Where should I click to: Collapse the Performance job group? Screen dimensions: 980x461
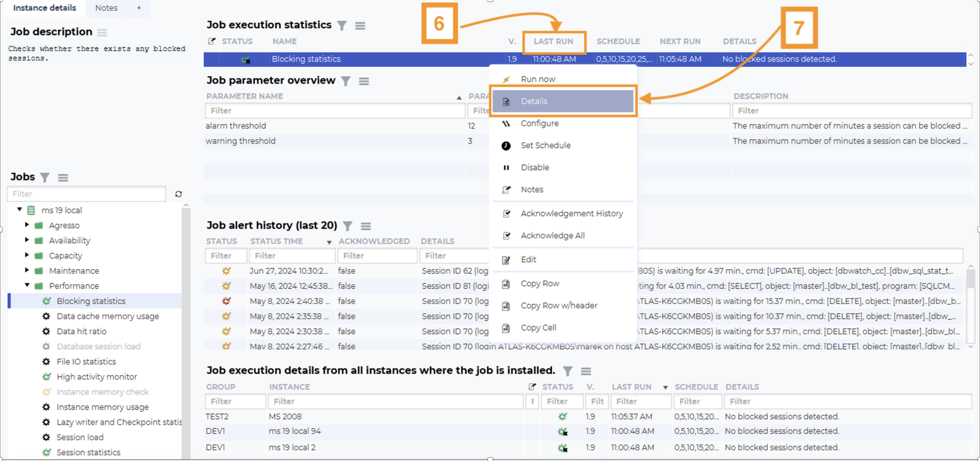click(27, 286)
